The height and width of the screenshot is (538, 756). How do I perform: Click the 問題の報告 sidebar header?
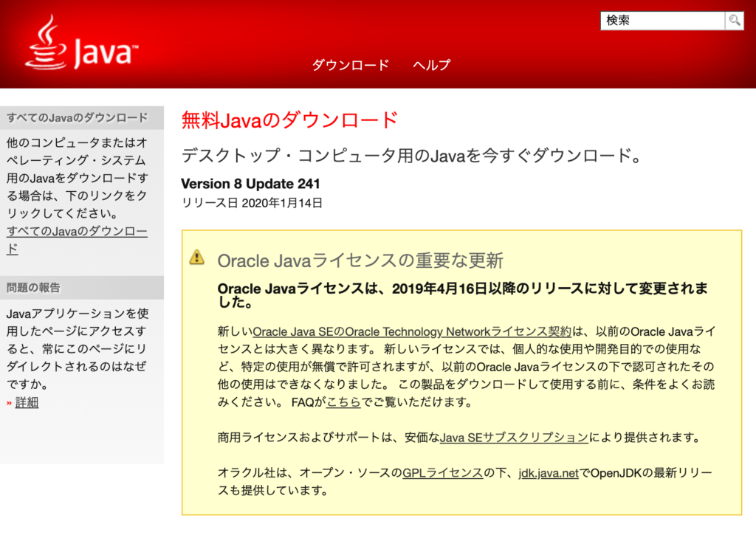pyautogui.click(x=82, y=288)
